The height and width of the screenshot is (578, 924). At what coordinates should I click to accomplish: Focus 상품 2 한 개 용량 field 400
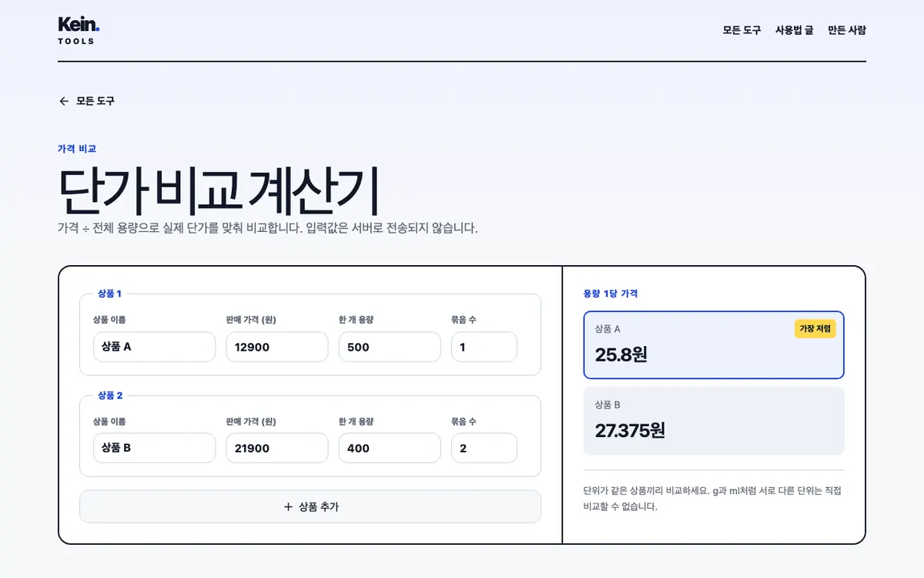pyautogui.click(x=390, y=448)
